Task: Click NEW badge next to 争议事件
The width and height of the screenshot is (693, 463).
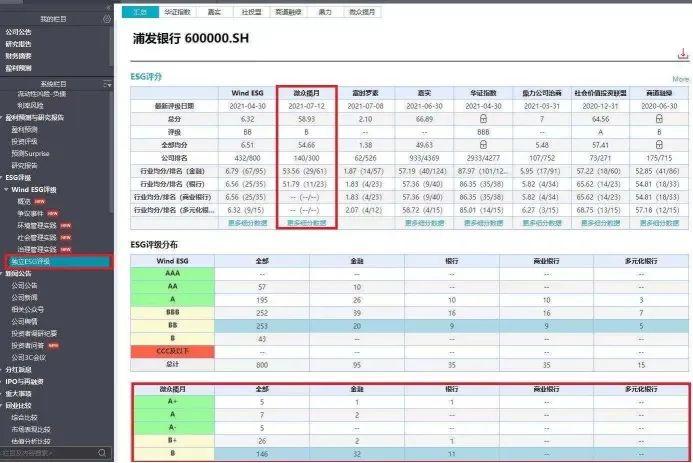Action: point(53,214)
